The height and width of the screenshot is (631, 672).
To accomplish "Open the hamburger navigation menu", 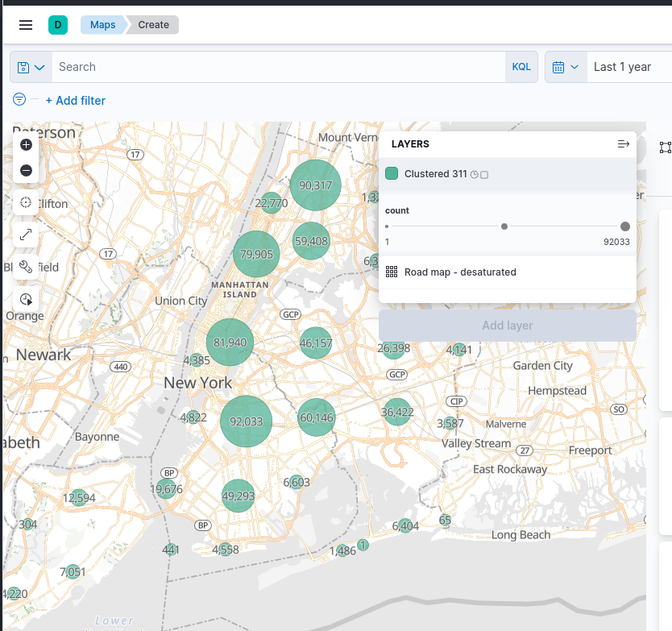I will [26, 25].
